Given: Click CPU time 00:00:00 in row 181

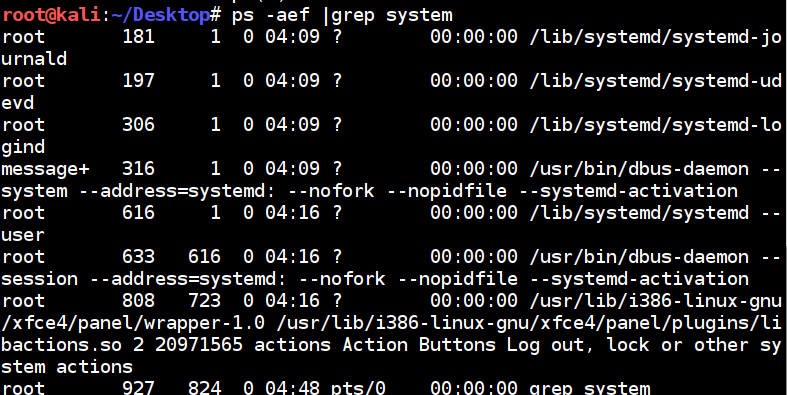Looking at the screenshot, I should 474,37.
